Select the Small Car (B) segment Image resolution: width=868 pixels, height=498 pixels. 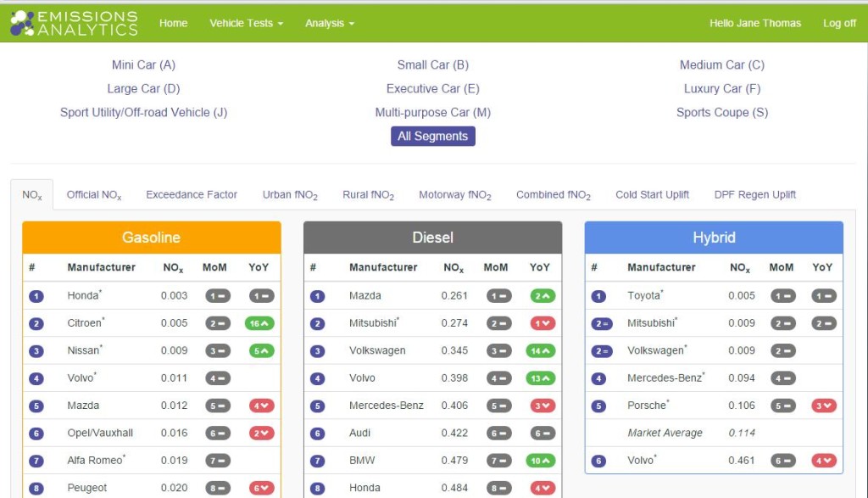coord(433,64)
